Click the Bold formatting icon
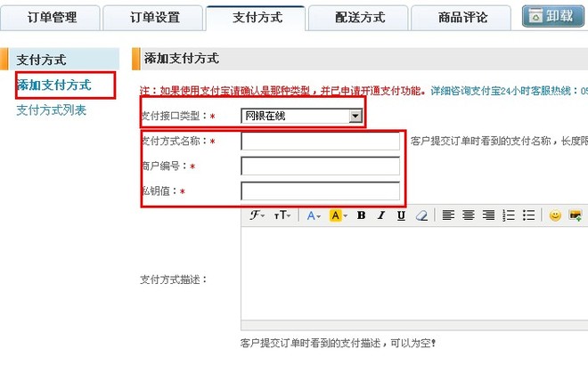The height and width of the screenshot is (365, 588). tap(361, 215)
